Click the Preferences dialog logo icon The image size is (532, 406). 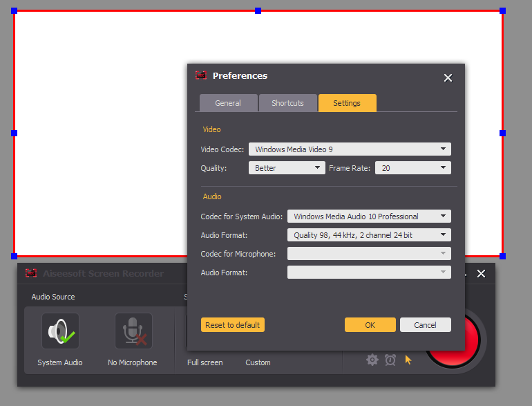click(x=201, y=75)
